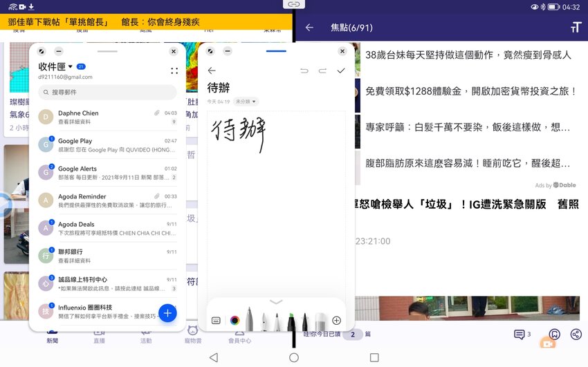This screenshot has width=588, height=367.
Task: Open the pen color wheel picker
Action: [x=235, y=321]
